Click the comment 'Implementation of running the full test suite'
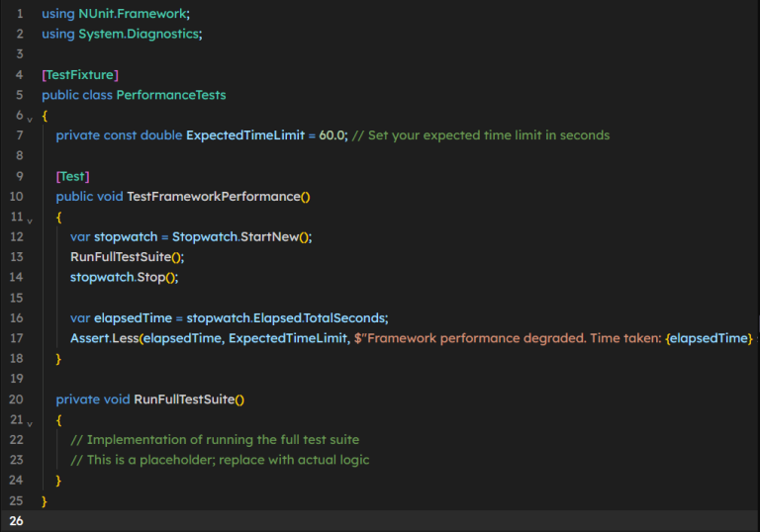The width and height of the screenshot is (760, 532). tap(223, 440)
